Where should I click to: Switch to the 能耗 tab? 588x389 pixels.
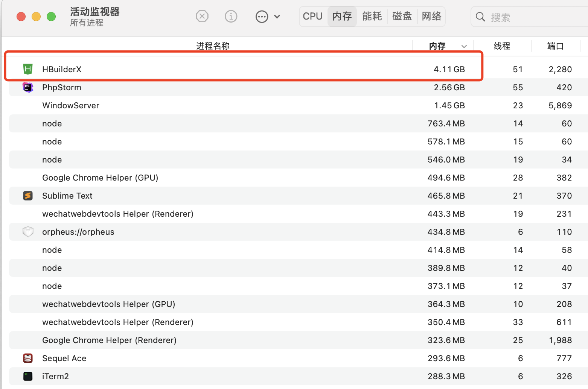372,17
